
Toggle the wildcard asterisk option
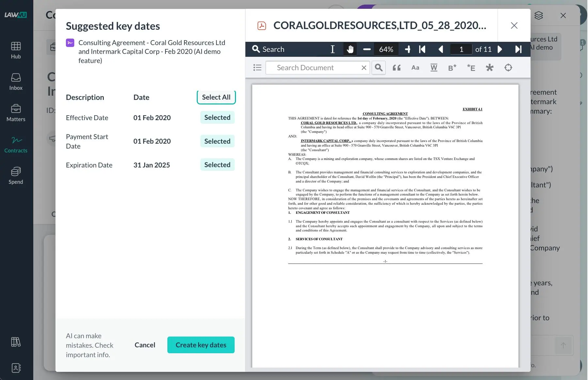[489, 68]
